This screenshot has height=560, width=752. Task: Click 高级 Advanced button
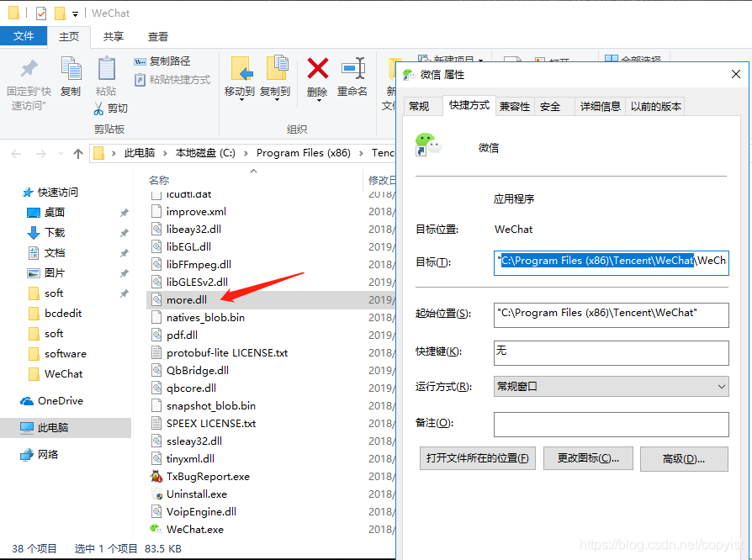(x=684, y=459)
